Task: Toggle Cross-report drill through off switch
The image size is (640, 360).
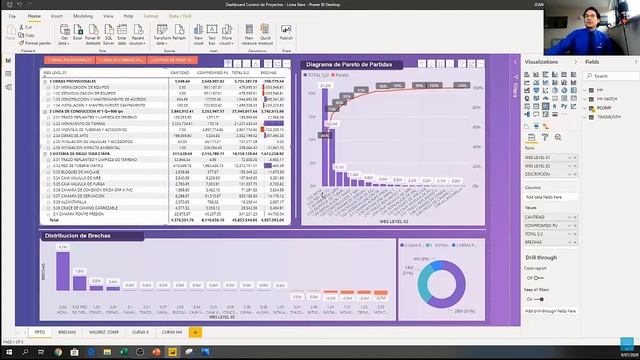Action: [x=539, y=278]
